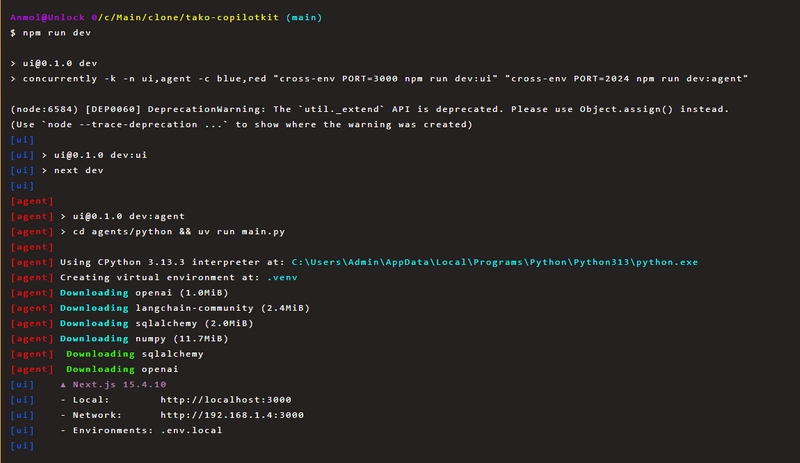Viewport: 800px width, 463px height.
Task: Click the .venv virtual environment path
Action: click(279, 277)
